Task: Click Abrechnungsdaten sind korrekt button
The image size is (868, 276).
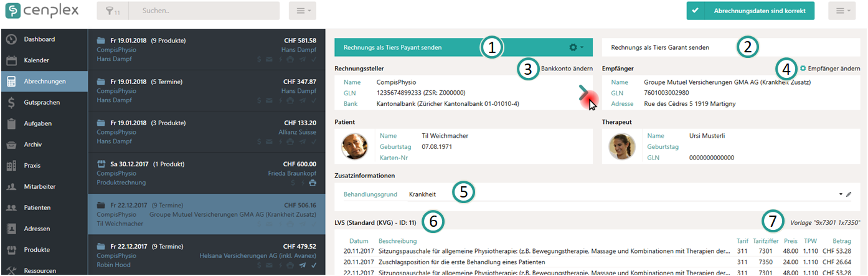Action: point(750,11)
